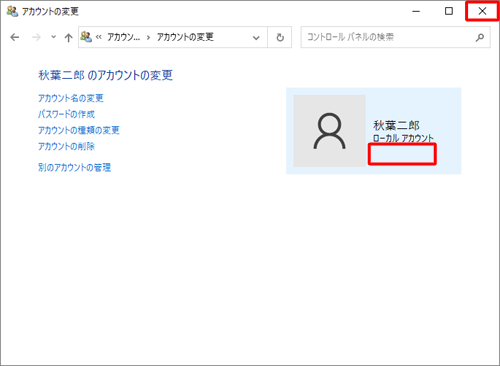Click the forward navigation arrow
The width and height of the screenshot is (500, 366).
[x=36, y=37]
